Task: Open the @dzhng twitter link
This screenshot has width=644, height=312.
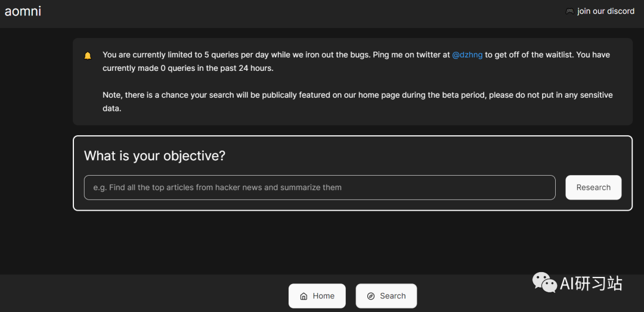Action: click(x=467, y=55)
